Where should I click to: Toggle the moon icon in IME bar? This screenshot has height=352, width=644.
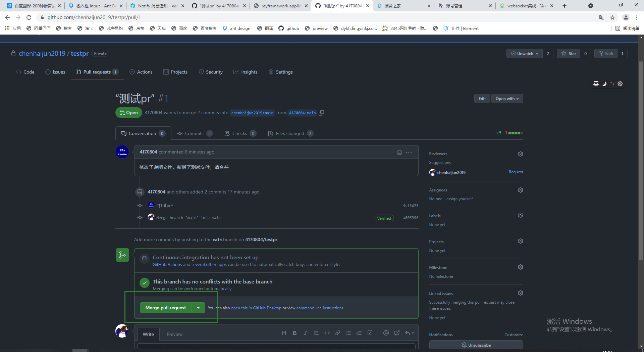[604, 84]
